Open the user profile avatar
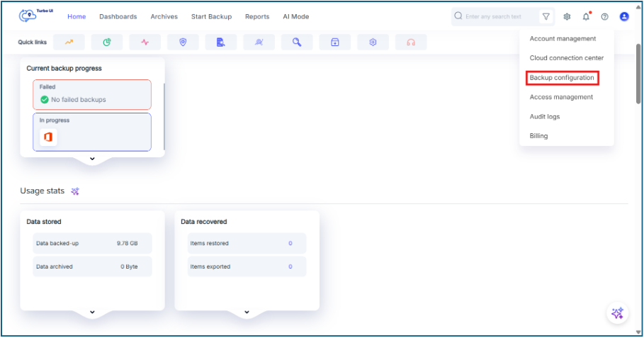The height and width of the screenshot is (338, 644). (624, 16)
